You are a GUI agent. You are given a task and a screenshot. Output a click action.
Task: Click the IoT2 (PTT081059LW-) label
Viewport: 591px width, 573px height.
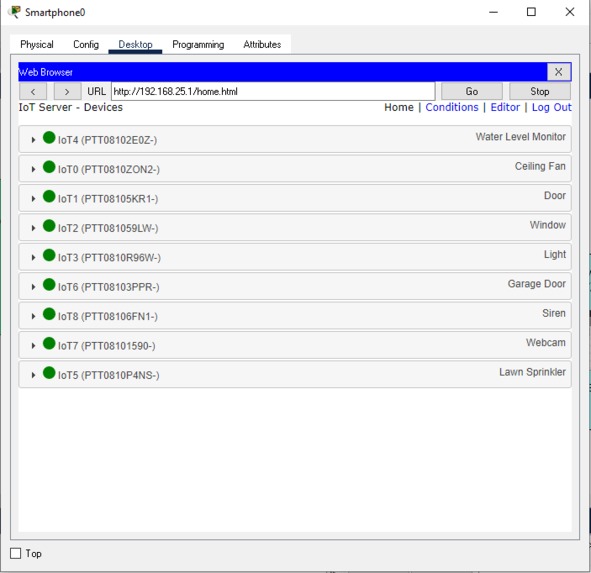pos(108,228)
